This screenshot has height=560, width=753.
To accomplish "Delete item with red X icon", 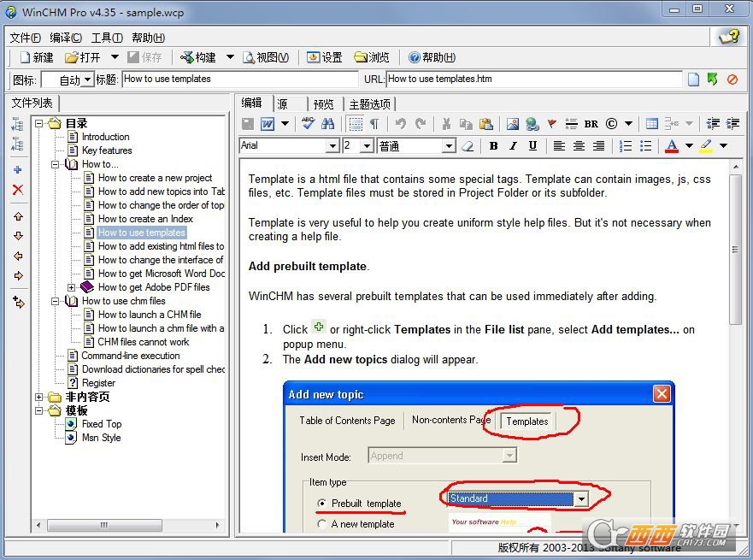I will (x=18, y=190).
